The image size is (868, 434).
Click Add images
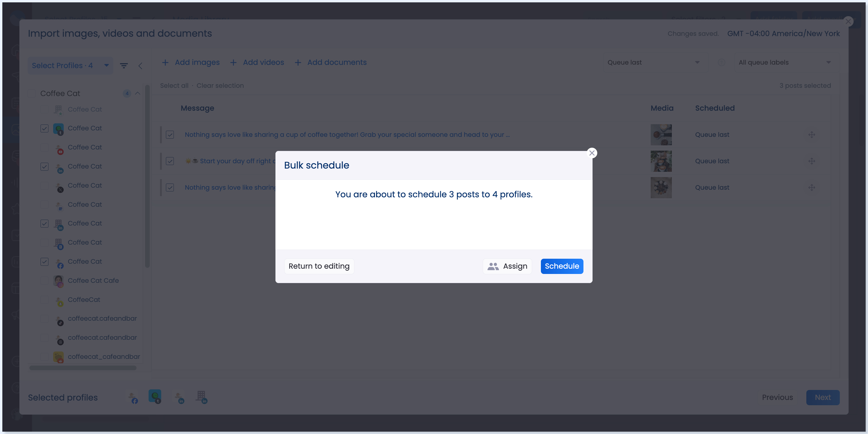191,62
